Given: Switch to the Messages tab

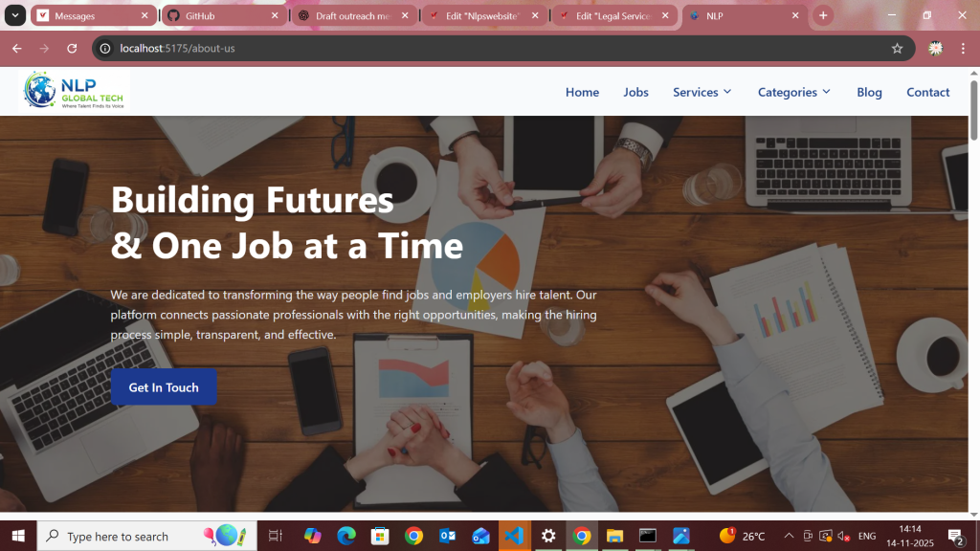Looking at the screenshot, I should [94, 15].
